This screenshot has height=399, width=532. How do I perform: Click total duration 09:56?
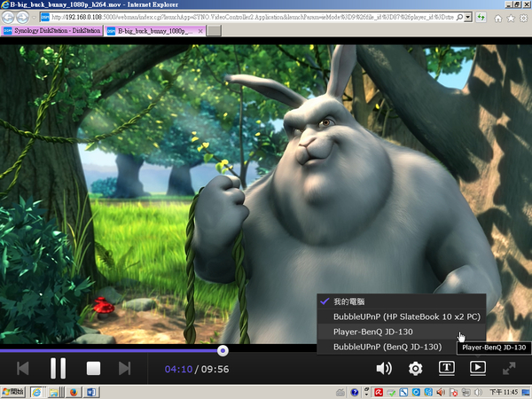pyautogui.click(x=214, y=369)
